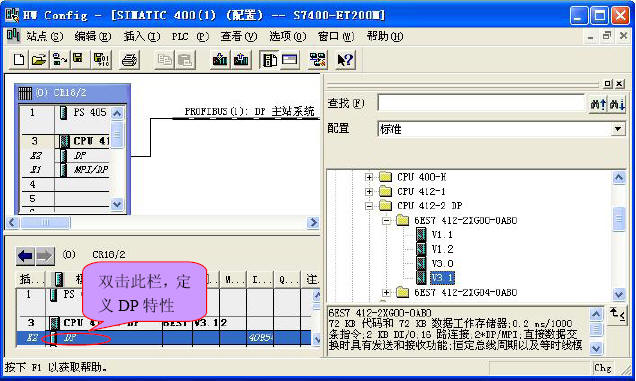The image size is (636, 381).
Task: Restore the inner document window
Action: tap(607, 36)
